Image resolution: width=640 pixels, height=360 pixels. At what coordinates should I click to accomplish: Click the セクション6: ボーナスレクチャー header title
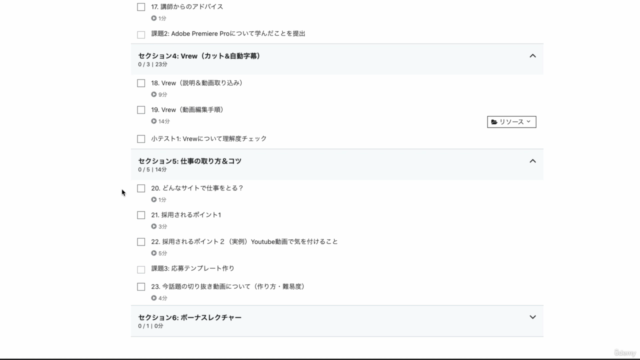[190, 318]
